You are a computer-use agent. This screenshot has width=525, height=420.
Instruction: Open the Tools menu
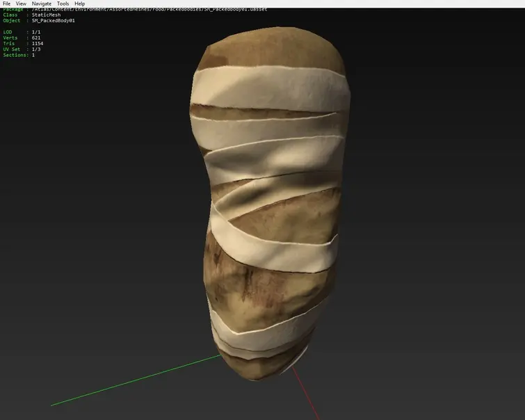63,3
